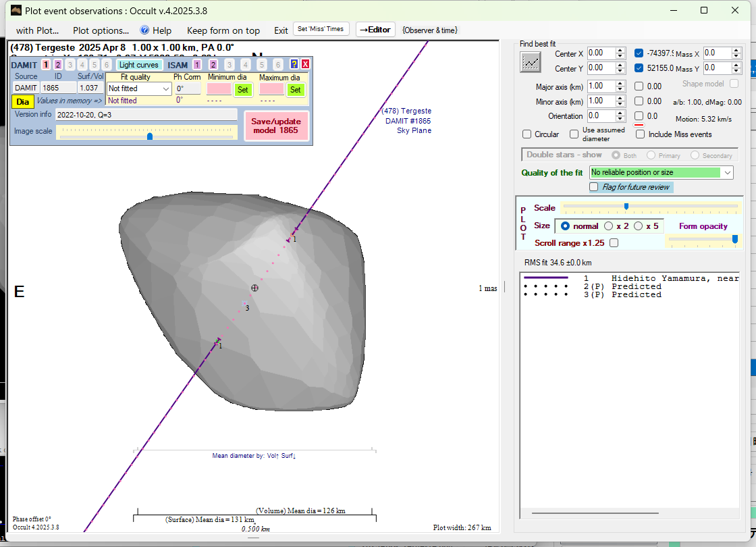Select the x 2 plot size option
The image size is (756, 547).
pyautogui.click(x=609, y=226)
